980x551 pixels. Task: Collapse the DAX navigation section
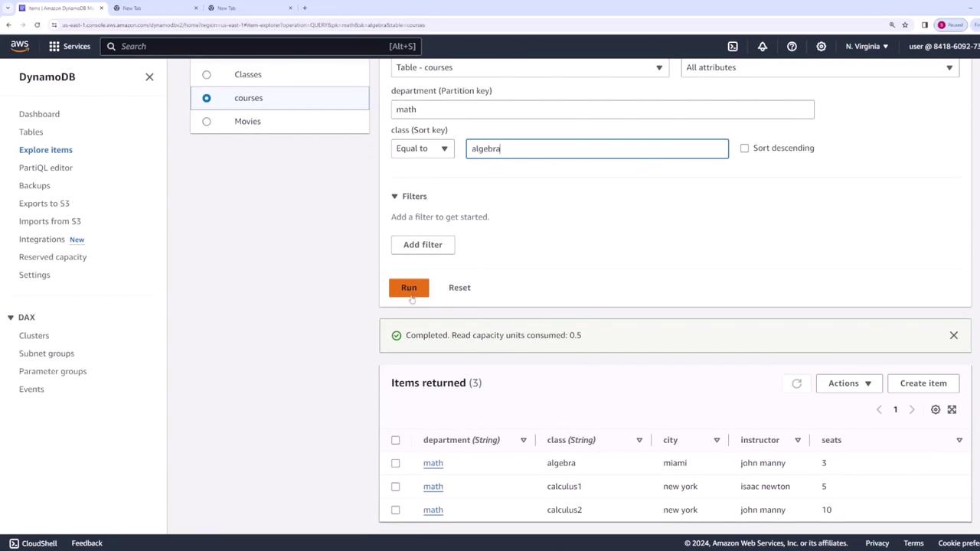coord(21,318)
